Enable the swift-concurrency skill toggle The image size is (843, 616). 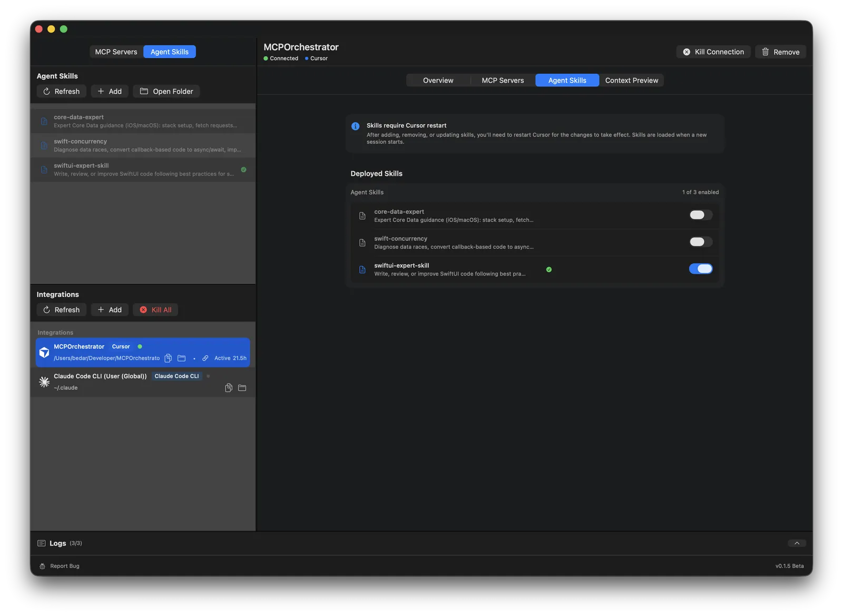[701, 242]
